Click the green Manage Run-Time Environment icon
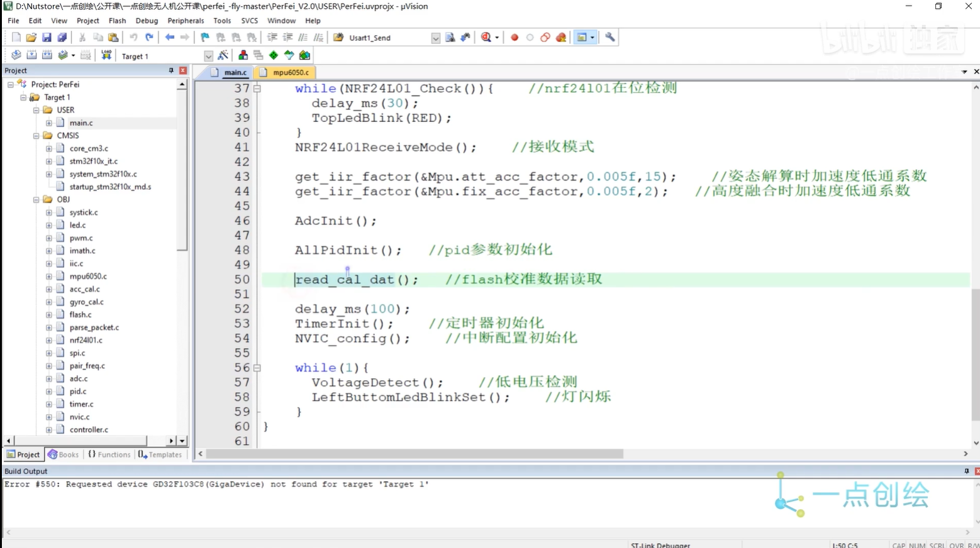 tap(274, 55)
